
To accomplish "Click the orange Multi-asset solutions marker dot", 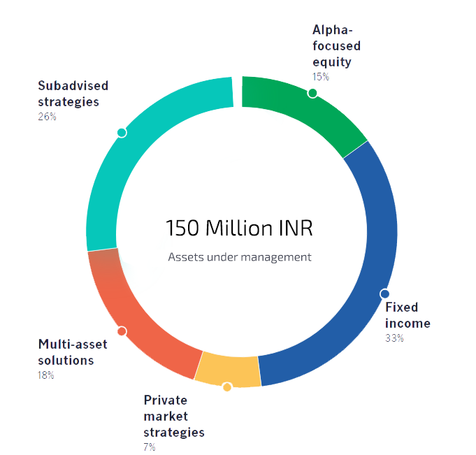I will point(122,331).
